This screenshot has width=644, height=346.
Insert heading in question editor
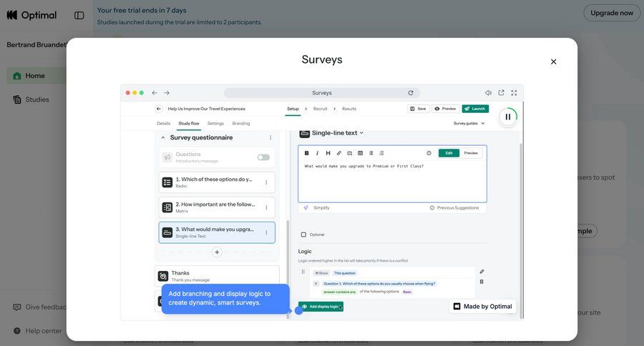328,153
